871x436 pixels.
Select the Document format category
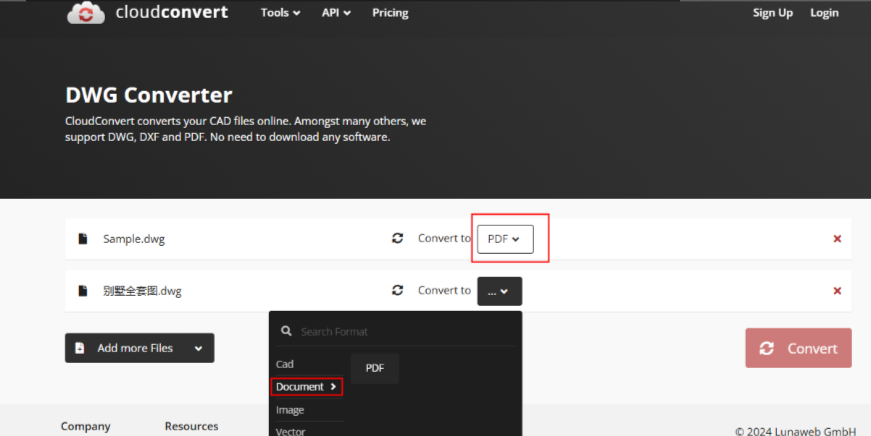(307, 387)
